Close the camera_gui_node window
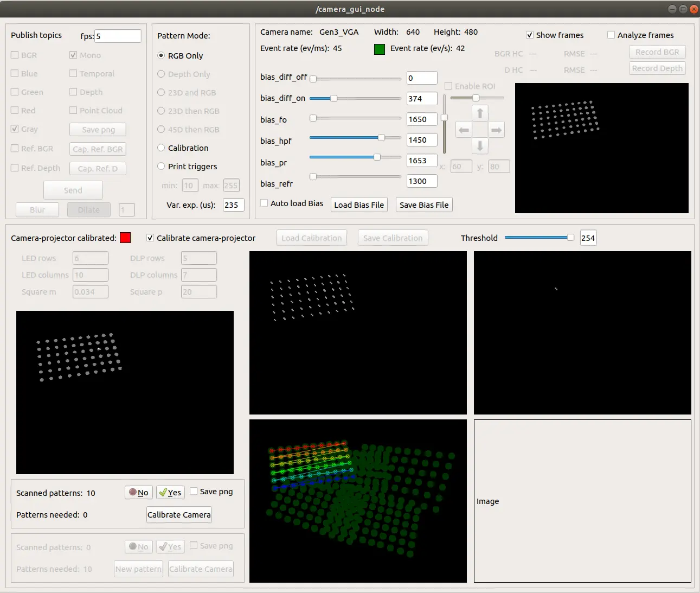Screen dimensions: 700x593 tap(693, 9)
